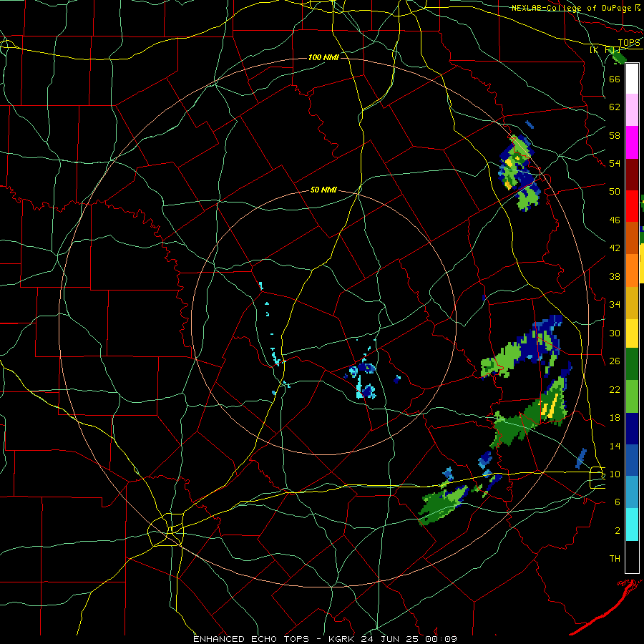Click the '22' legend value
Image resolution: width=644 pixels, height=644 pixels.
(615, 389)
